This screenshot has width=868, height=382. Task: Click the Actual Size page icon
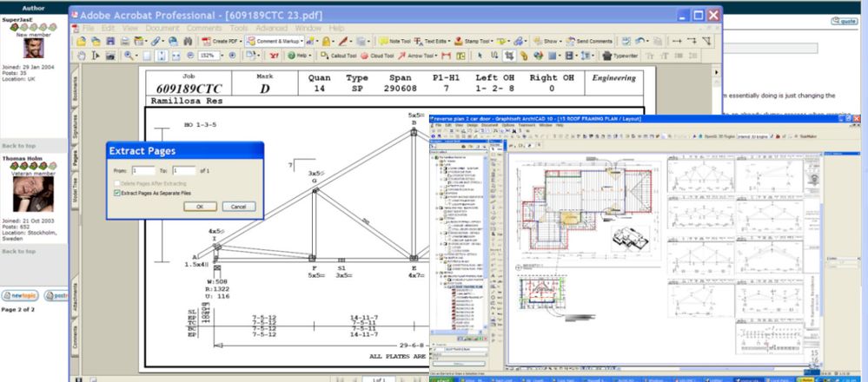[x=146, y=56]
